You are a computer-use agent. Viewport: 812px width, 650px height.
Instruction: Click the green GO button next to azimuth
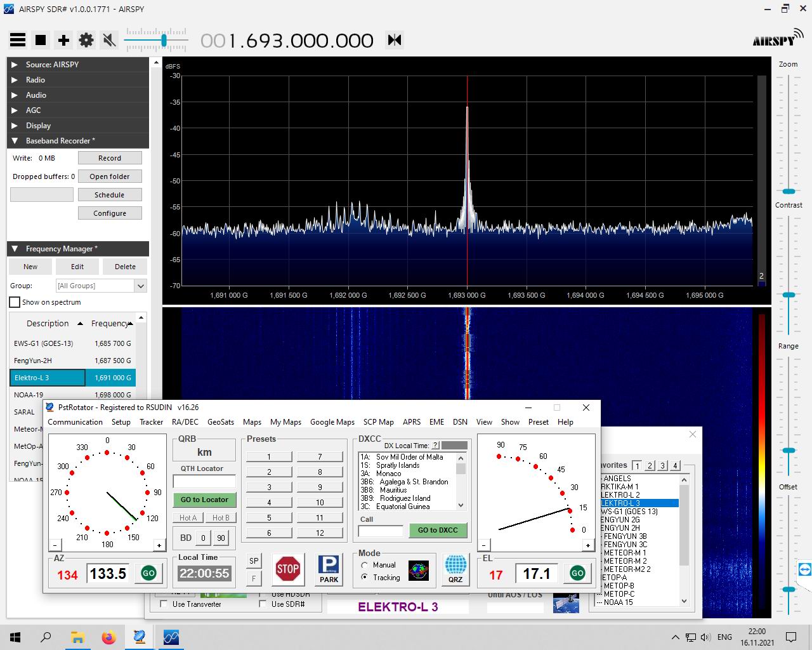coord(148,573)
